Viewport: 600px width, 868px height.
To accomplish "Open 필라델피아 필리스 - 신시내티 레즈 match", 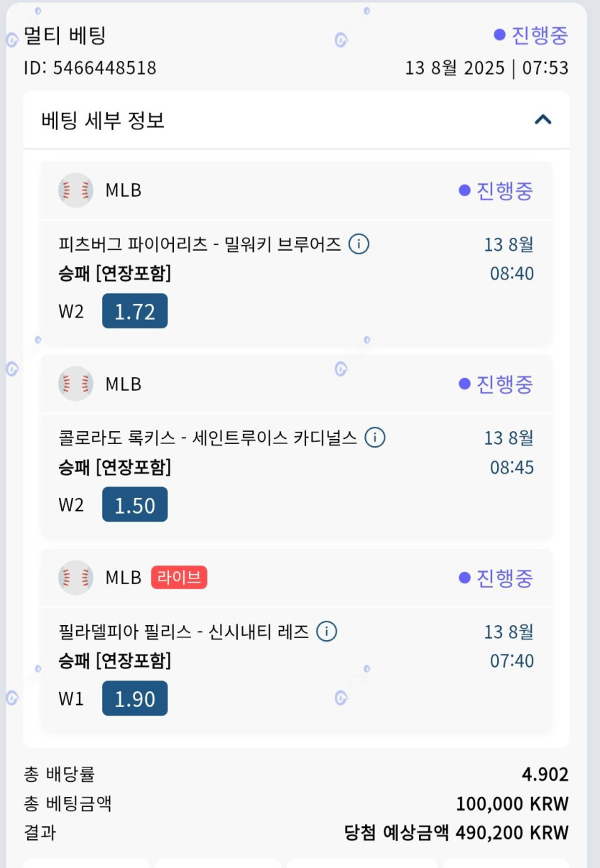I will 183,632.
